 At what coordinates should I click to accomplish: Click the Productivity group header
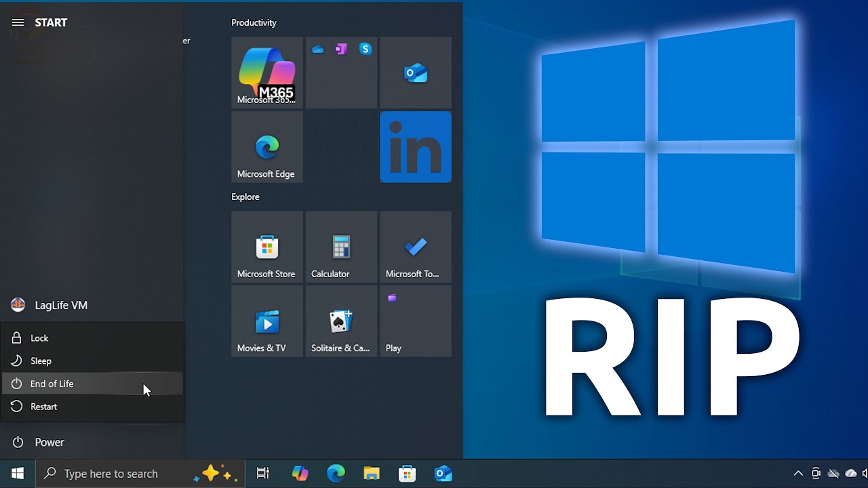point(254,22)
